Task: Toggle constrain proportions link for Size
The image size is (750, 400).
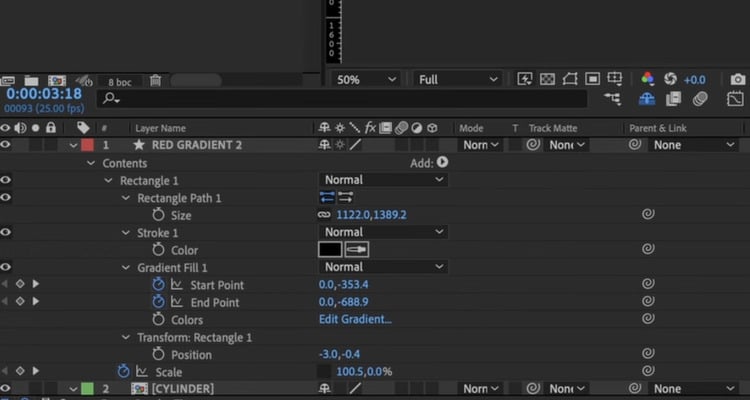Action: click(324, 215)
